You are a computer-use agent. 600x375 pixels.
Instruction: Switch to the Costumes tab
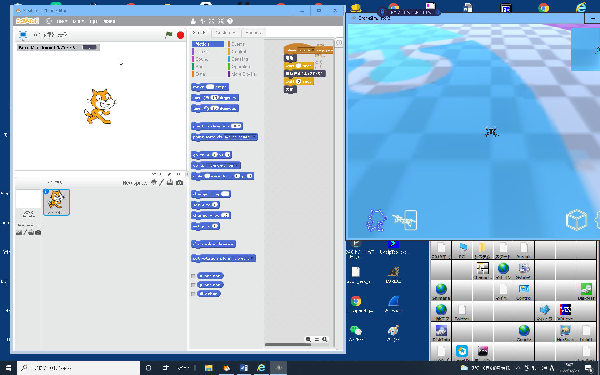click(x=225, y=33)
